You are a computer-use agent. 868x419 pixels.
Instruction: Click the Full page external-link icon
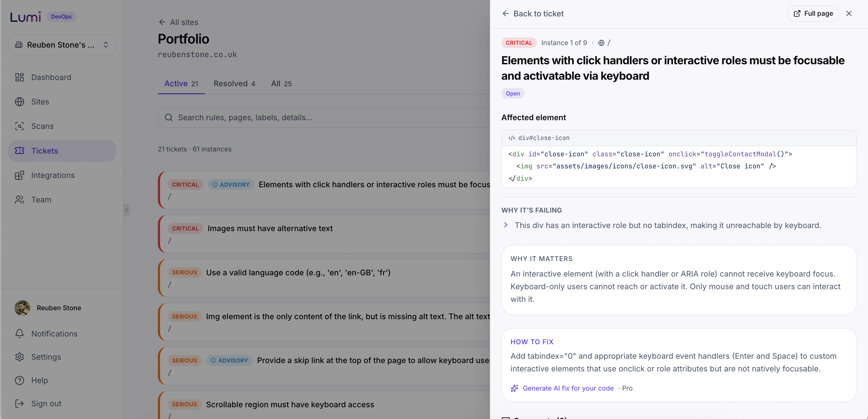click(x=797, y=14)
